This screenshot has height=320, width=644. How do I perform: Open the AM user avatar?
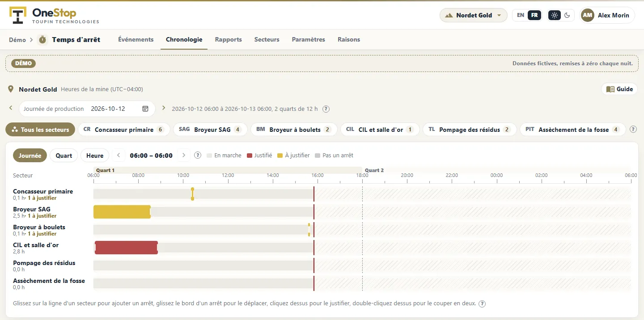[588, 15]
